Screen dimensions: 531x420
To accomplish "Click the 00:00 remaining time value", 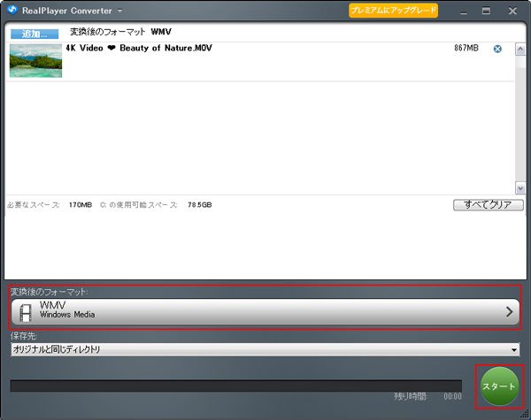I will 452,396.
